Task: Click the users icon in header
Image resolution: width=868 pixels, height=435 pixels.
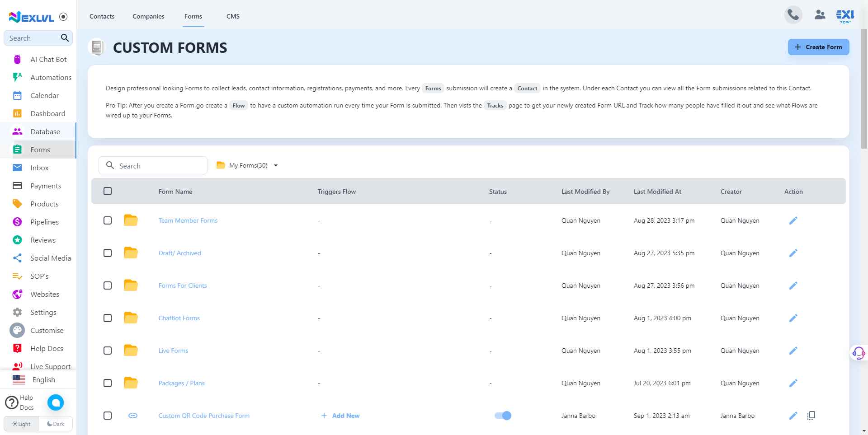Action: point(820,15)
